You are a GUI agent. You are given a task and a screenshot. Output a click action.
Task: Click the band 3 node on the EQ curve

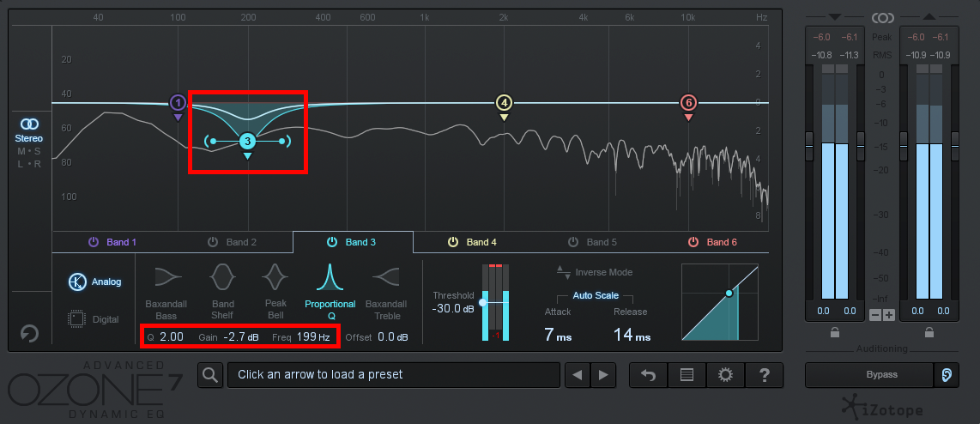pos(247,141)
